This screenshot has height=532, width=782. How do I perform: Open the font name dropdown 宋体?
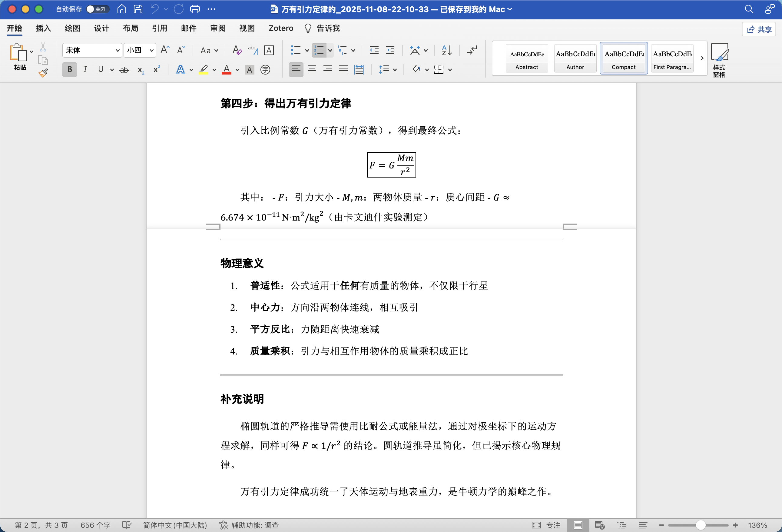tap(118, 51)
